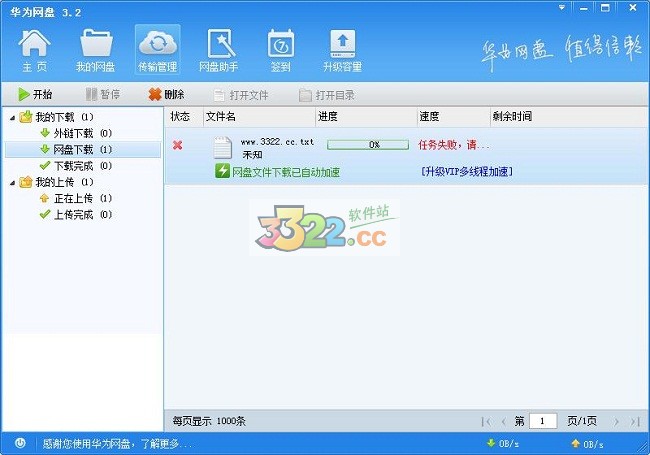
Task: Close the 华为网盘 window
Action: click(633, 7)
